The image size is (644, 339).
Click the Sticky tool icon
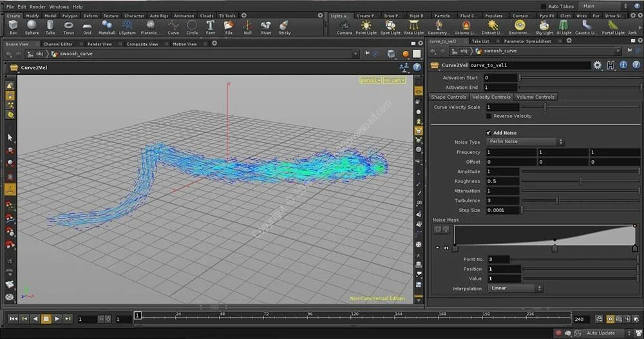pyautogui.click(x=284, y=28)
